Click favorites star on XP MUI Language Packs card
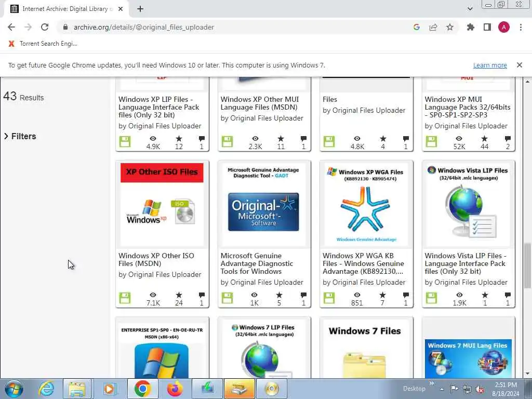The width and height of the screenshot is (532, 399). (485, 138)
